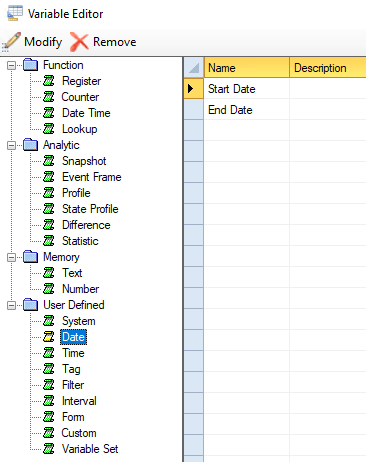The image size is (366, 462).
Task: Choose the Filter variable type
Action: [73, 385]
